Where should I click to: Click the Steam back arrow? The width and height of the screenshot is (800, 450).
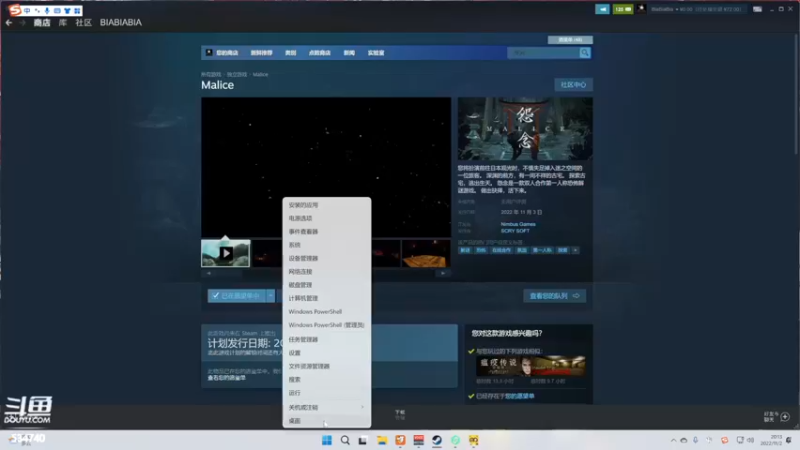[9, 22]
